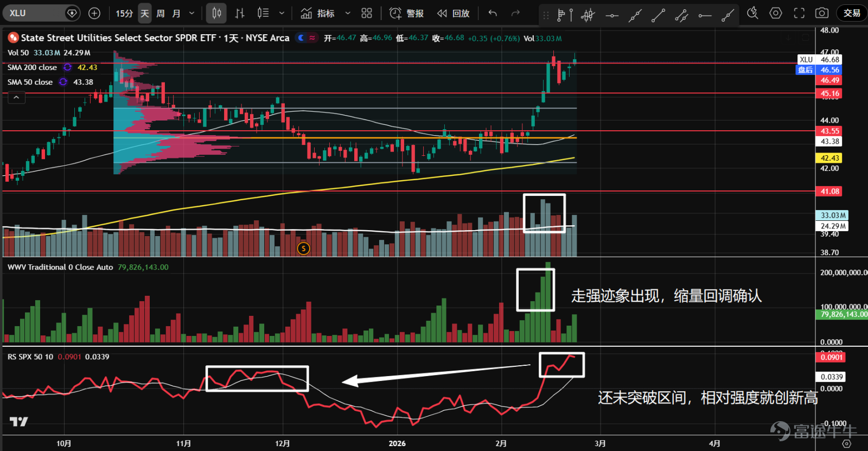The width and height of the screenshot is (868, 451).
Task: Open the four-square layout templates icon
Action: pyautogui.click(x=367, y=13)
